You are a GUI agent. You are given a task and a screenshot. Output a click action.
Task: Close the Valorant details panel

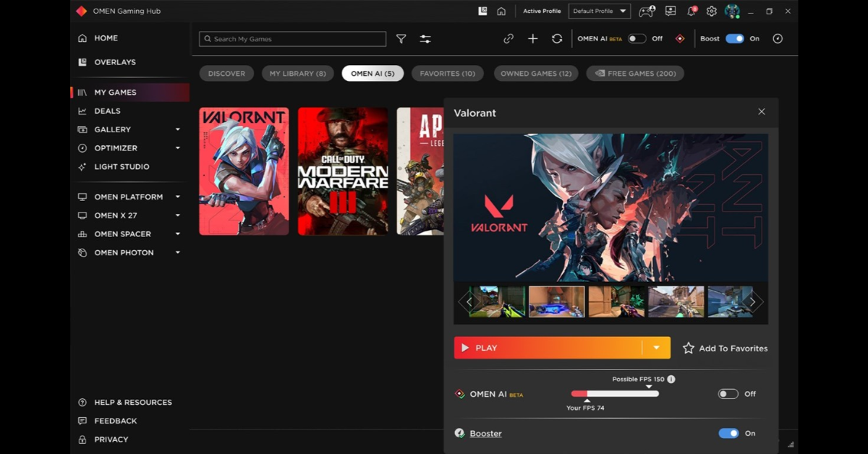click(762, 112)
